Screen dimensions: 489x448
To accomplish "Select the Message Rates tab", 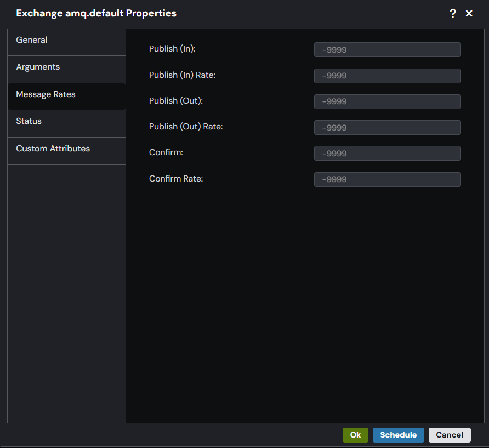I will [x=66, y=97].
